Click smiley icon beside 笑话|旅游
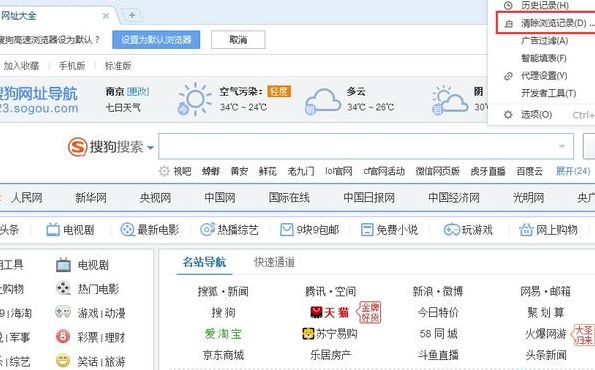The width and height of the screenshot is (595, 370). pyautogui.click(x=63, y=361)
